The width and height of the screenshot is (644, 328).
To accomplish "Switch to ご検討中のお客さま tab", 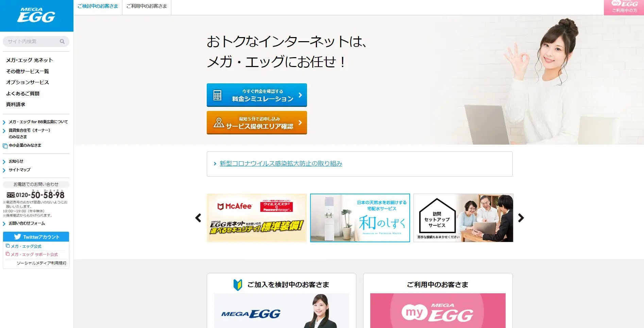I will coord(98,6).
